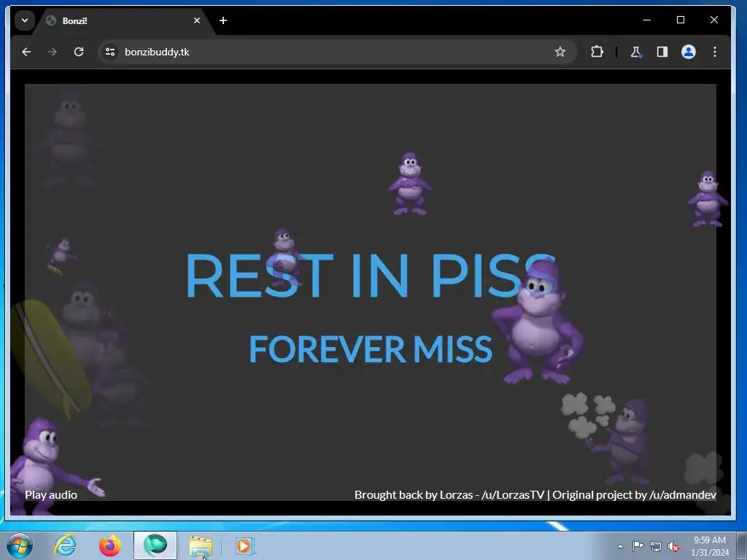Open the Extensions puzzle icon
This screenshot has height=560, width=747.
point(597,52)
